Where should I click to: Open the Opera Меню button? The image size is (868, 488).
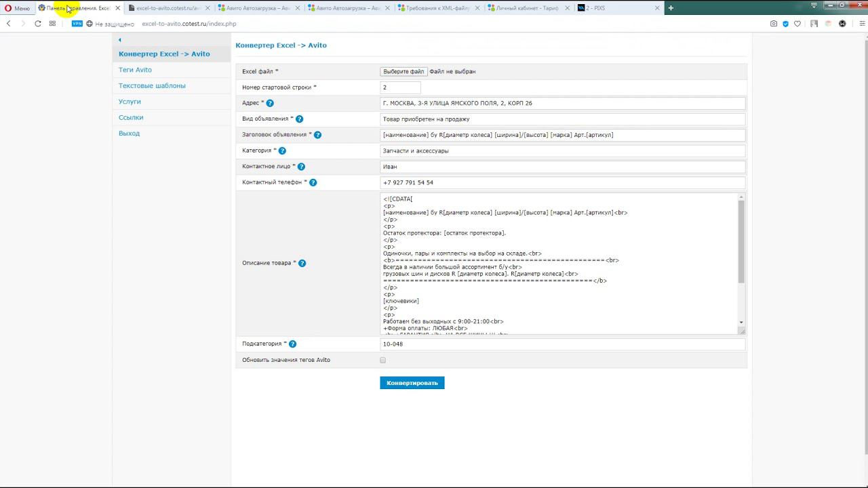(x=18, y=8)
